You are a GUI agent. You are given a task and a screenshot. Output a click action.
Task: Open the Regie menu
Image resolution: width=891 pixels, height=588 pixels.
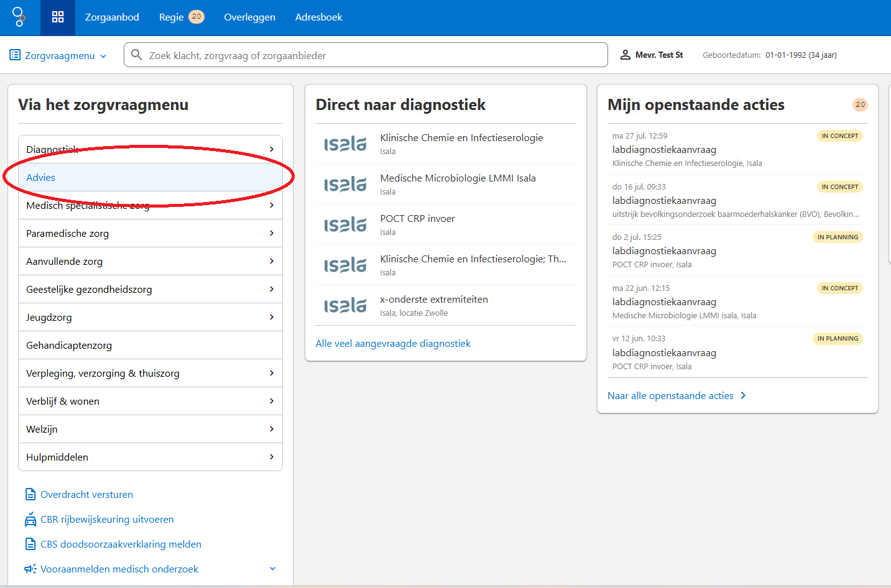[x=171, y=17]
